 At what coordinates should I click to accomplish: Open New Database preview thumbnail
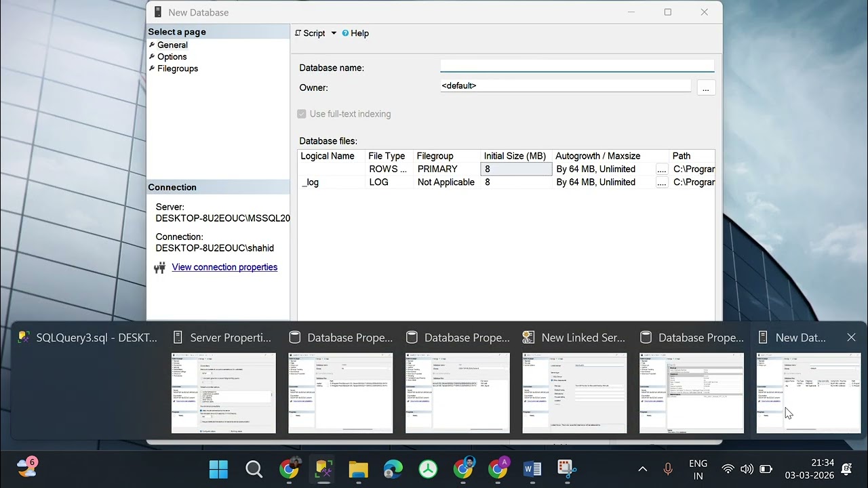coord(808,393)
